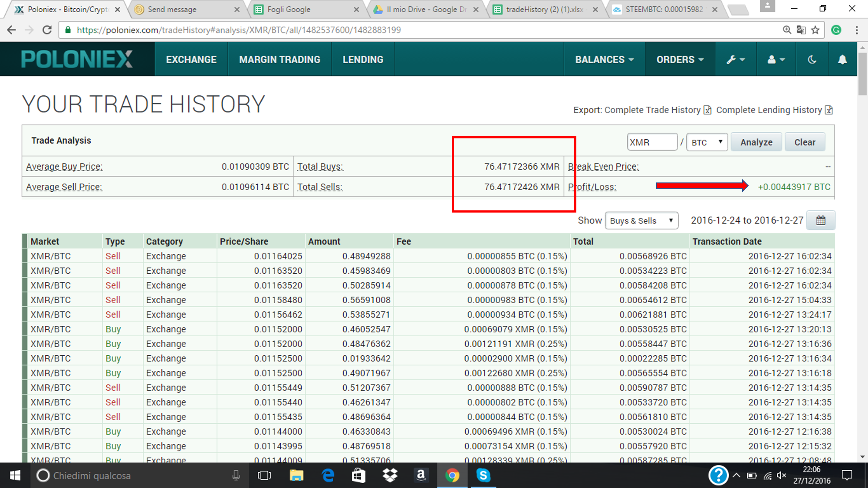The height and width of the screenshot is (488, 868).
Task: Click the Cortana microphone icon
Action: click(x=236, y=475)
